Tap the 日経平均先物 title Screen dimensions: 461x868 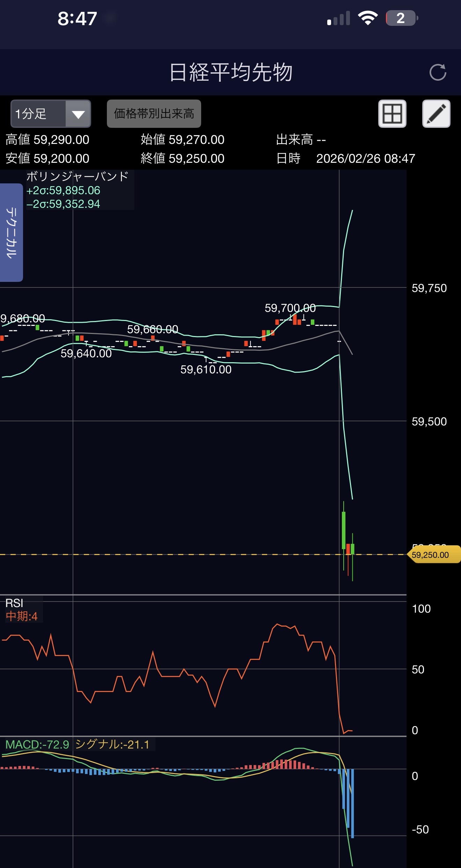230,72
